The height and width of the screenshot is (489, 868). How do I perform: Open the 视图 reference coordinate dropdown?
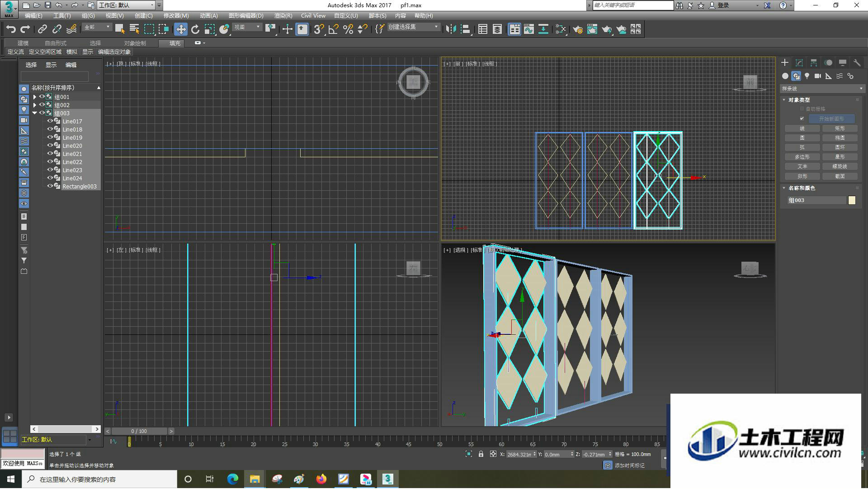click(x=247, y=27)
